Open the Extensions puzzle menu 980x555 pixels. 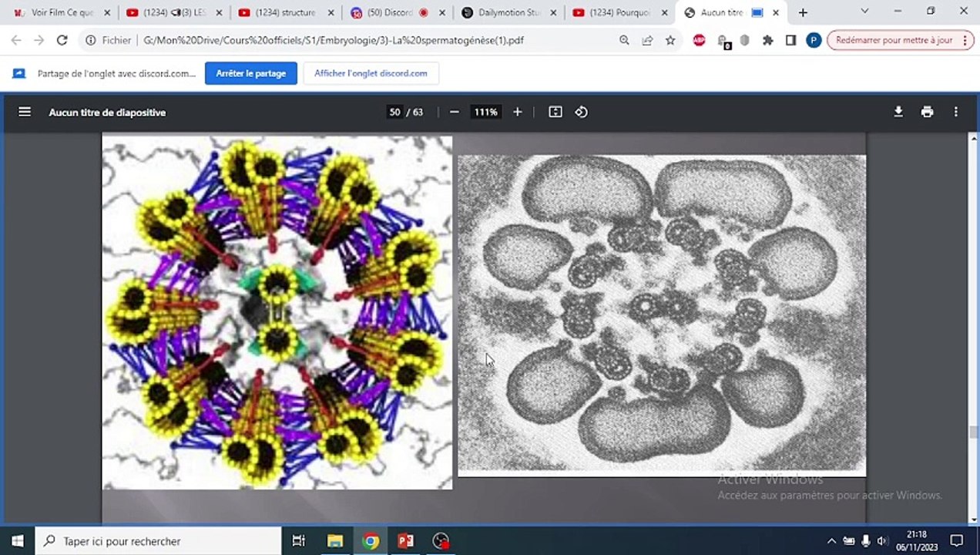point(767,40)
